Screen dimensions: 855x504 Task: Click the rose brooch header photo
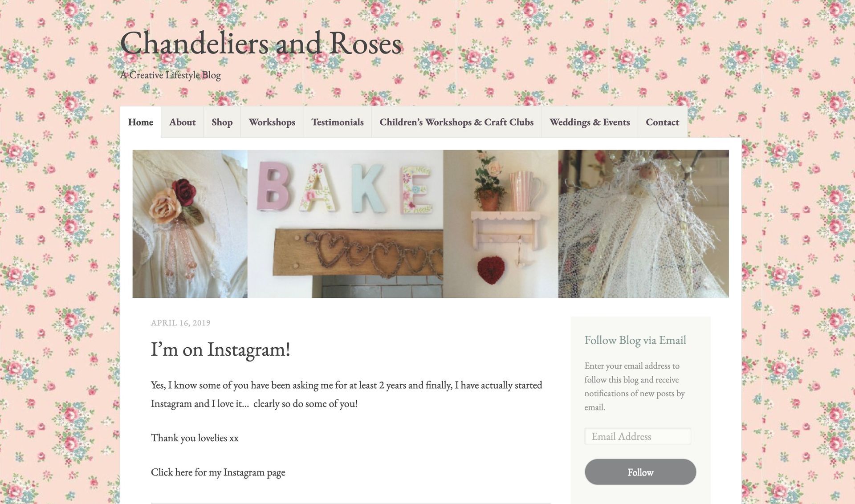coord(190,224)
